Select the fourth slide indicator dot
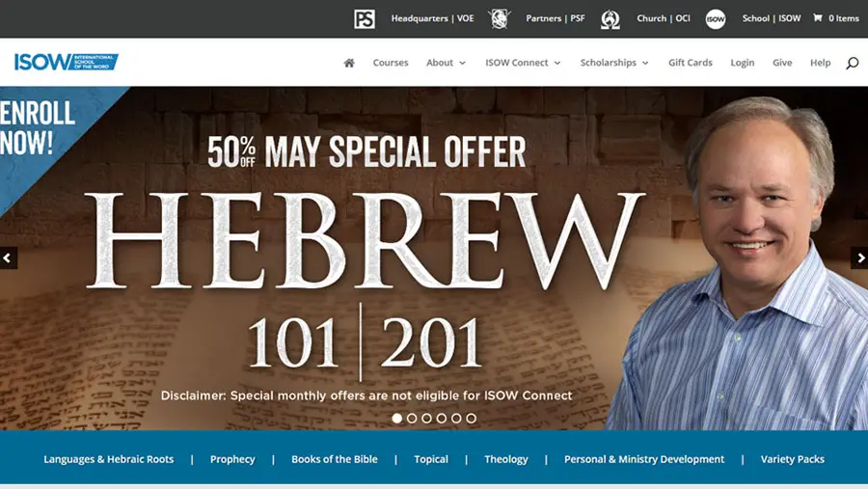The width and height of the screenshot is (868, 489). click(441, 419)
